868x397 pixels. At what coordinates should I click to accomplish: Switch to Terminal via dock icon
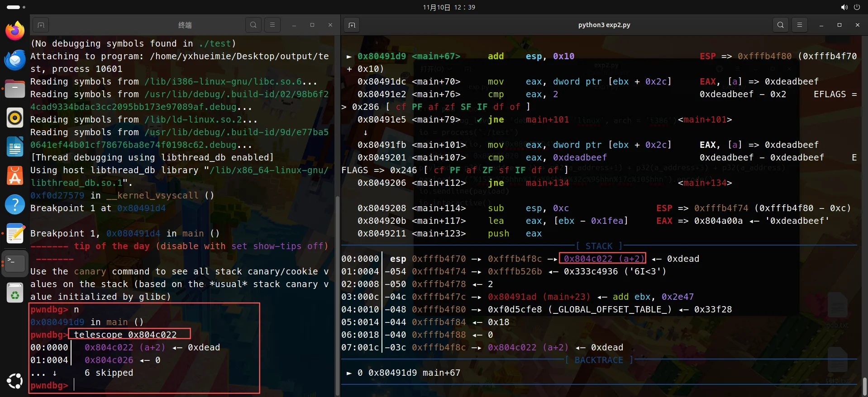(x=15, y=263)
